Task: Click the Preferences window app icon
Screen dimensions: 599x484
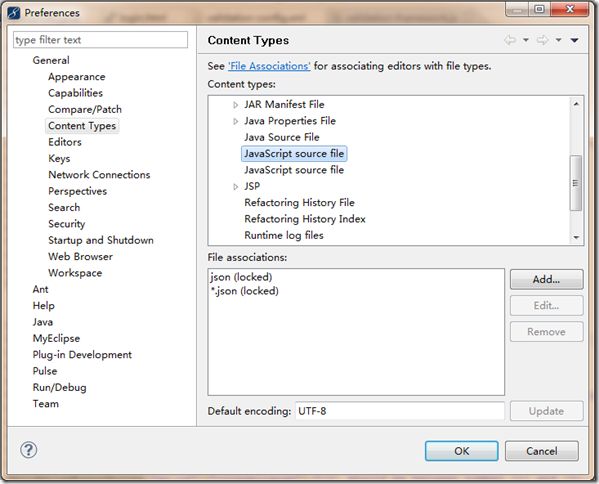Action: click(13, 13)
